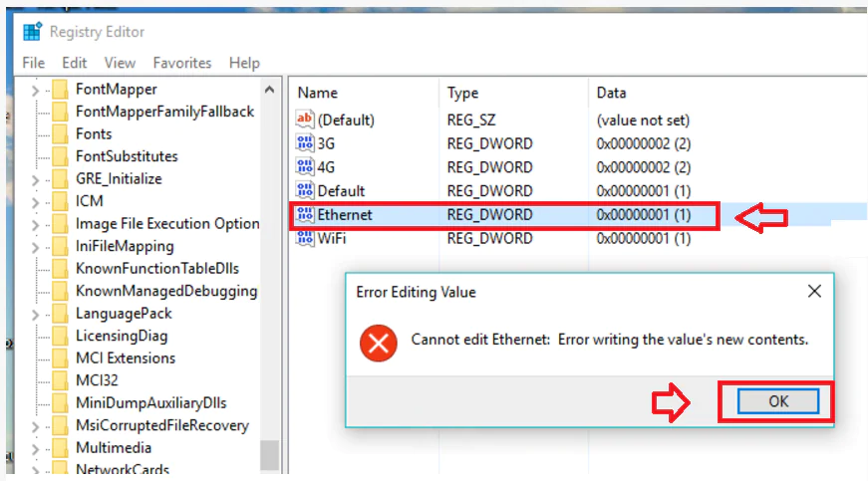Click the LicensingDiag folder icon
Image resolution: width=868 pixels, height=481 pixels.
(x=60, y=336)
